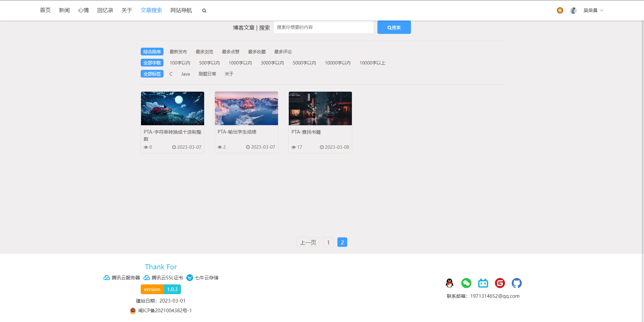The width and height of the screenshot is (644, 322).
Task: Open the 新闻 nav item
Action: pyautogui.click(x=64, y=10)
